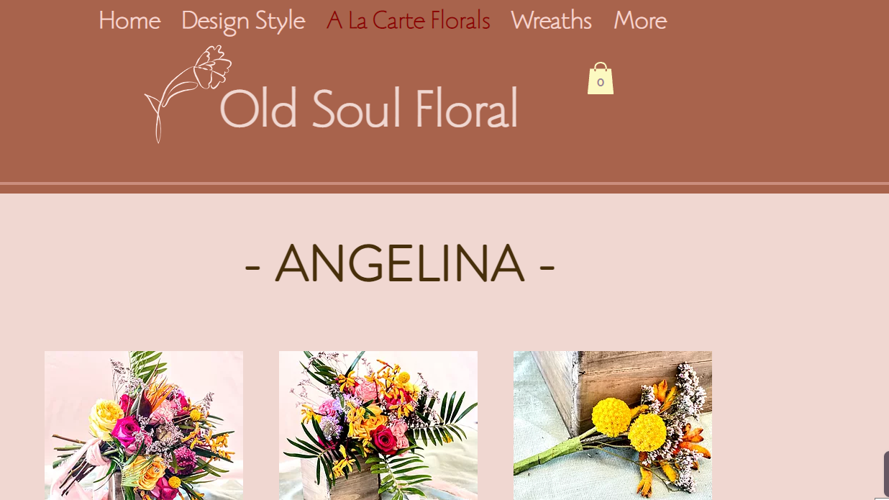Open the Wreaths page
The height and width of the screenshot is (500, 889).
pos(551,20)
